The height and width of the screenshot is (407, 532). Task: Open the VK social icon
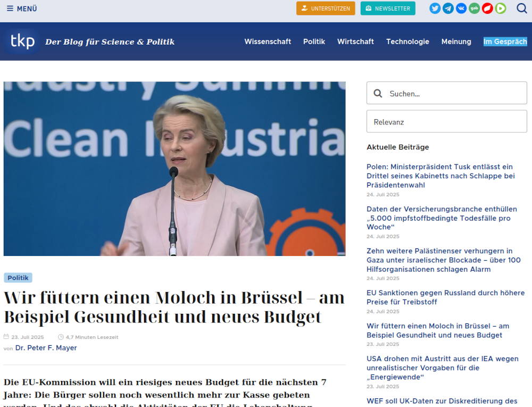[461, 9]
